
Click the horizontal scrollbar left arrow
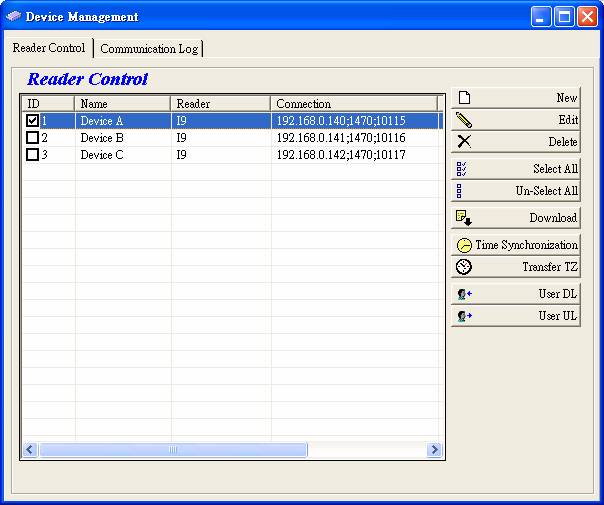tap(30, 450)
